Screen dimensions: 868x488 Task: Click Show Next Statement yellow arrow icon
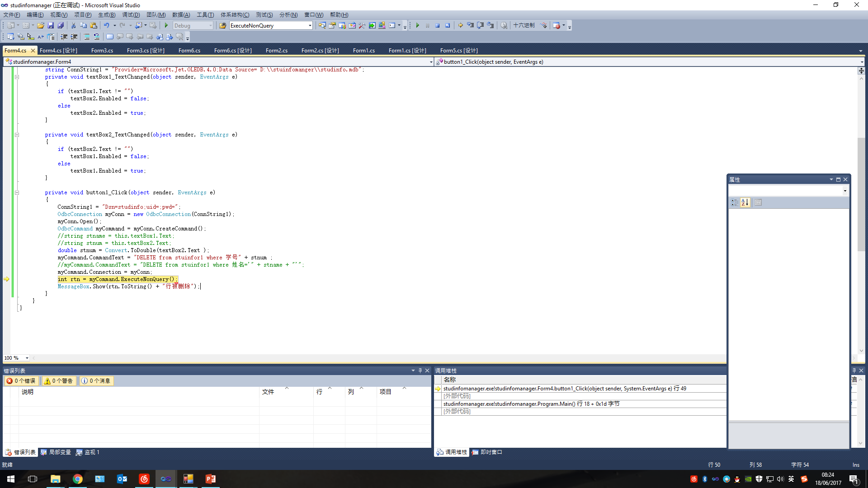coord(460,26)
